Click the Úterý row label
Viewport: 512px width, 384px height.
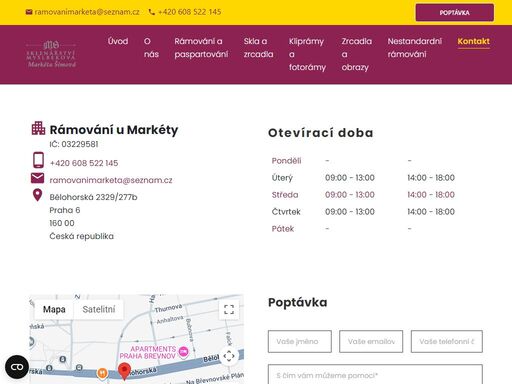coord(282,178)
